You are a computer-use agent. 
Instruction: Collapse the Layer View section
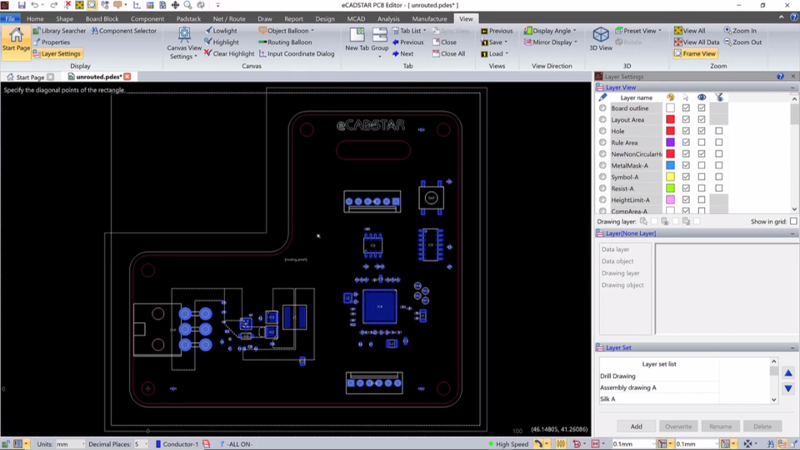coord(793,88)
